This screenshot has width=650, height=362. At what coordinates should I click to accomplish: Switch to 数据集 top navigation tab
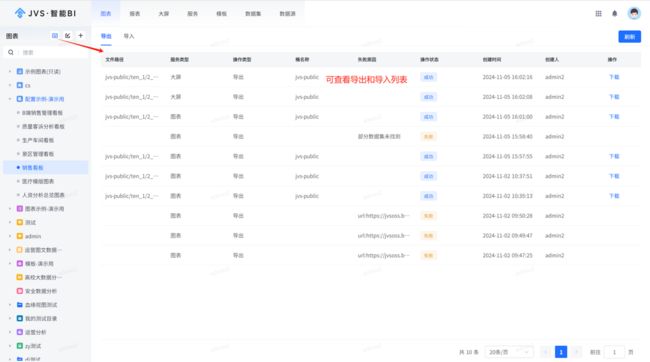pyautogui.click(x=253, y=14)
